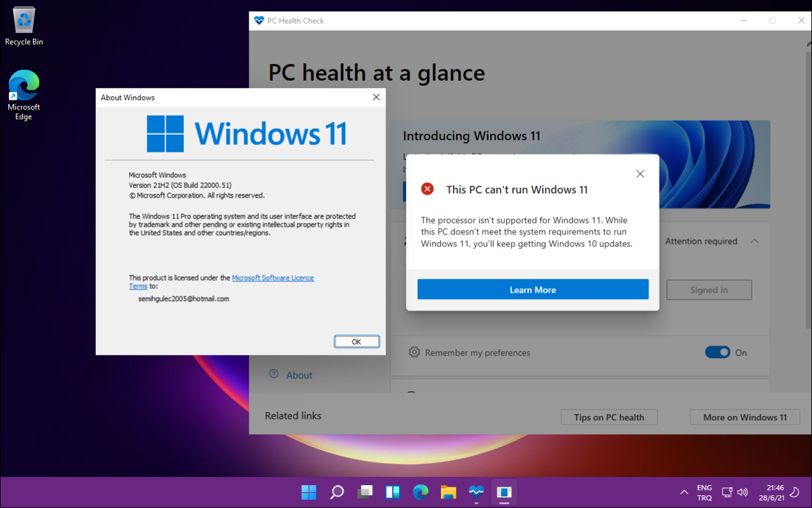Image resolution: width=812 pixels, height=508 pixels.
Task: Click the "Introducing Windows 11" heading
Action: pos(471,136)
